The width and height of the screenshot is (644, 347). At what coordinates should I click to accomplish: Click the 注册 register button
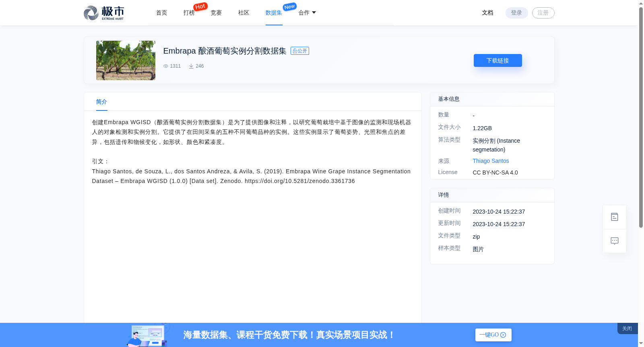click(x=543, y=13)
